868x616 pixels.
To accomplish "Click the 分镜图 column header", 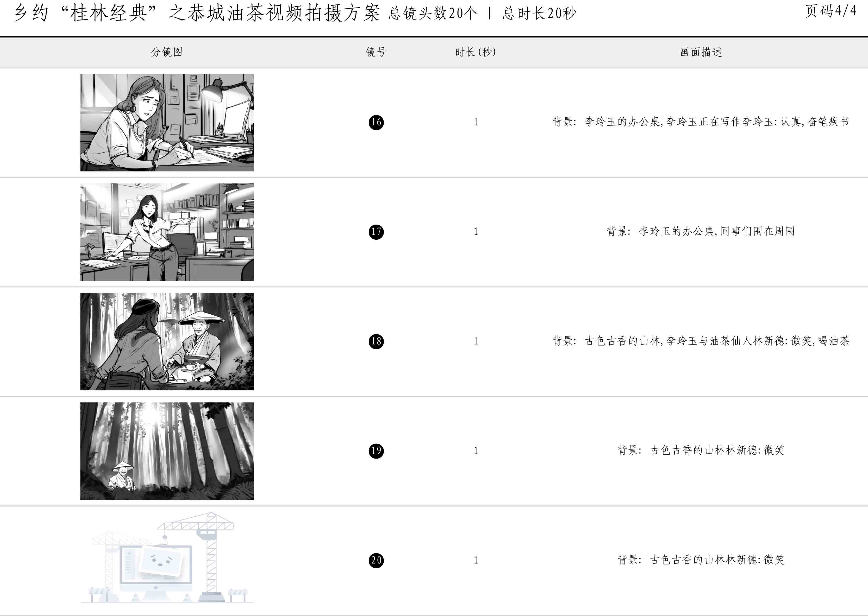I will pos(167,52).
